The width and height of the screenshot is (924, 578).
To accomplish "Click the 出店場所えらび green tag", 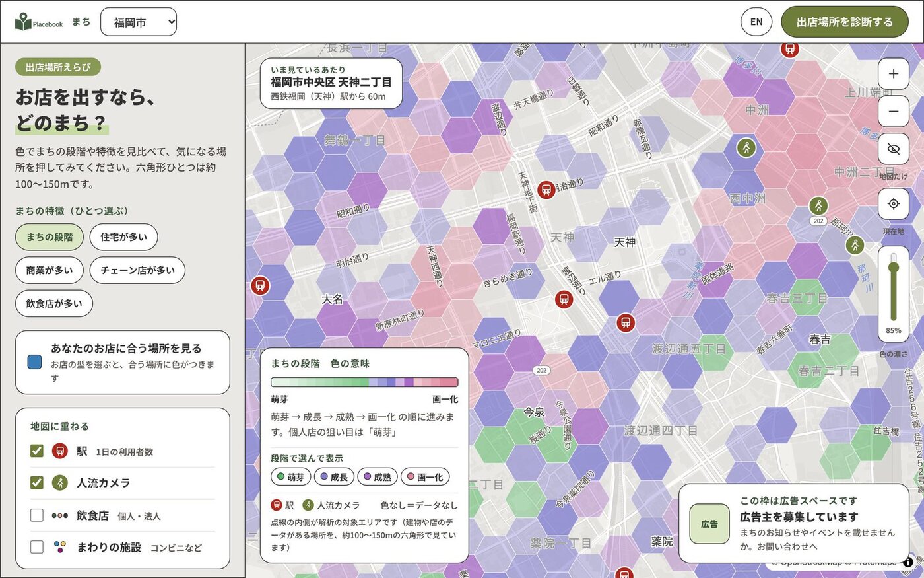I will click(x=58, y=67).
